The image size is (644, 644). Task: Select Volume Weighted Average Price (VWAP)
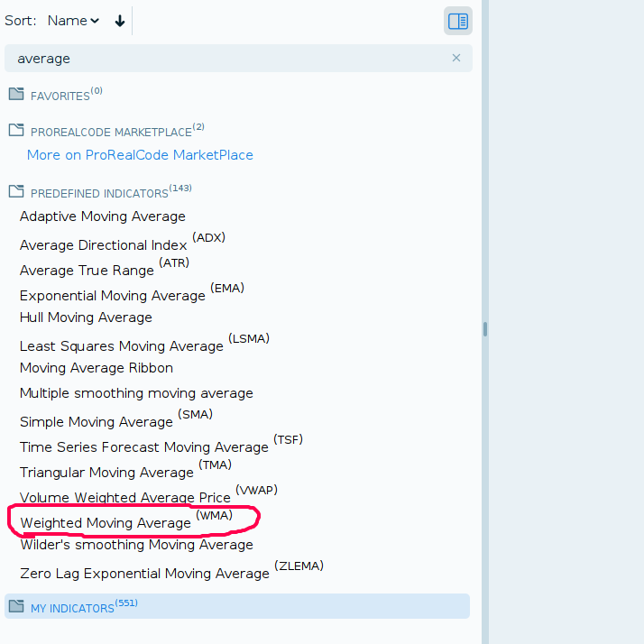tap(149, 495)
